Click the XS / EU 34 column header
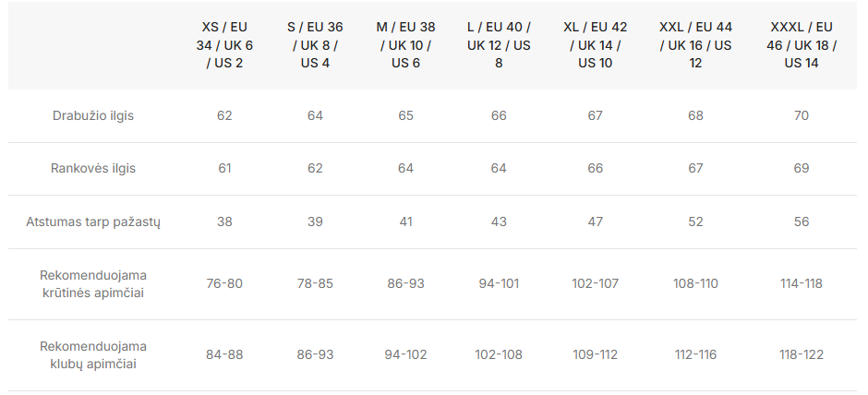The image size is (868, 395). click(x=224, y=45)
